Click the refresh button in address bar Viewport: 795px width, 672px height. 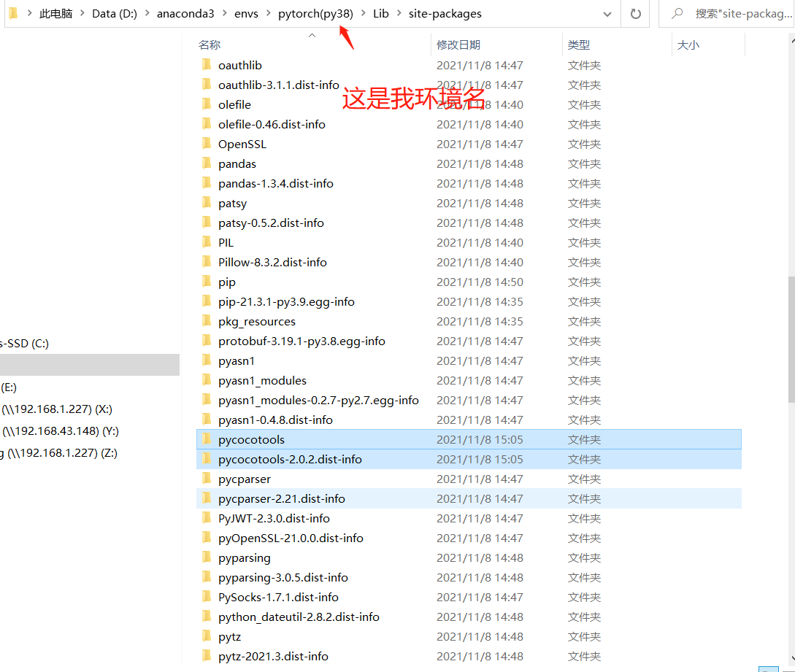(x=635, y=14)
